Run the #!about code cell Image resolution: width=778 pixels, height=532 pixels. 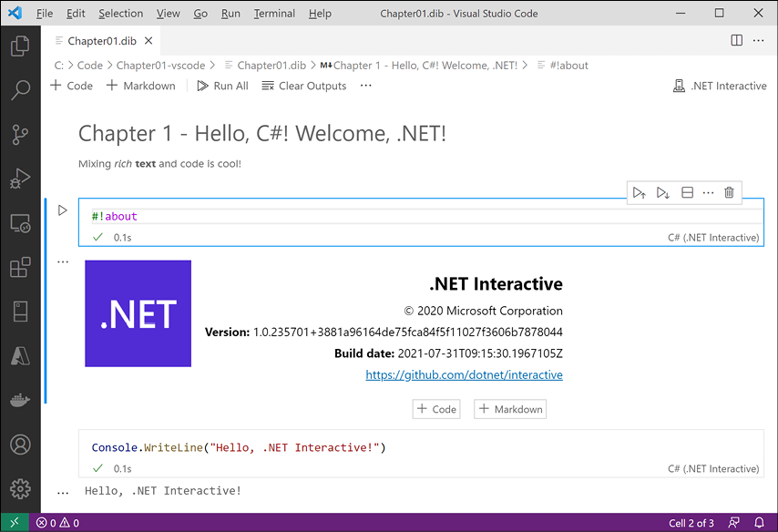[62, 210]
